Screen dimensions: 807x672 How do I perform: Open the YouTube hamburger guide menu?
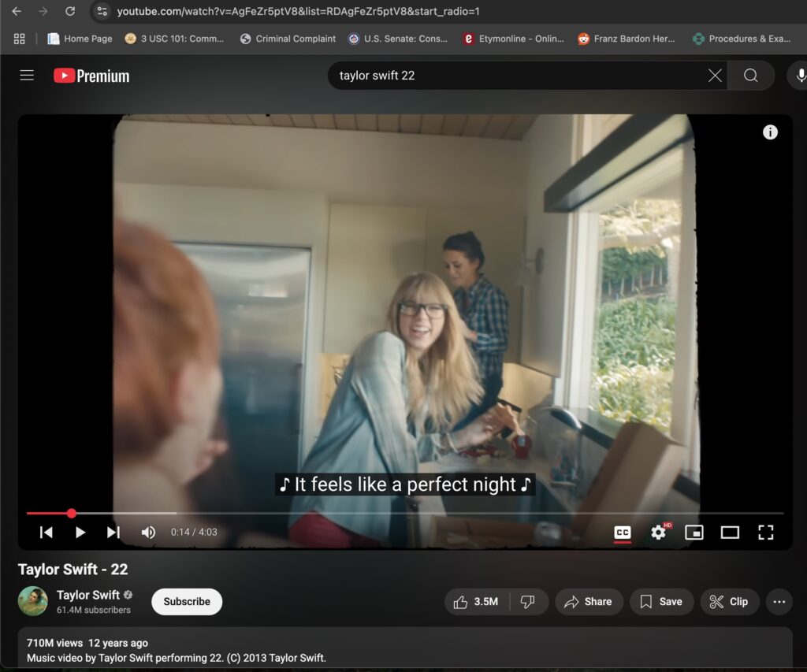[27, 76]
